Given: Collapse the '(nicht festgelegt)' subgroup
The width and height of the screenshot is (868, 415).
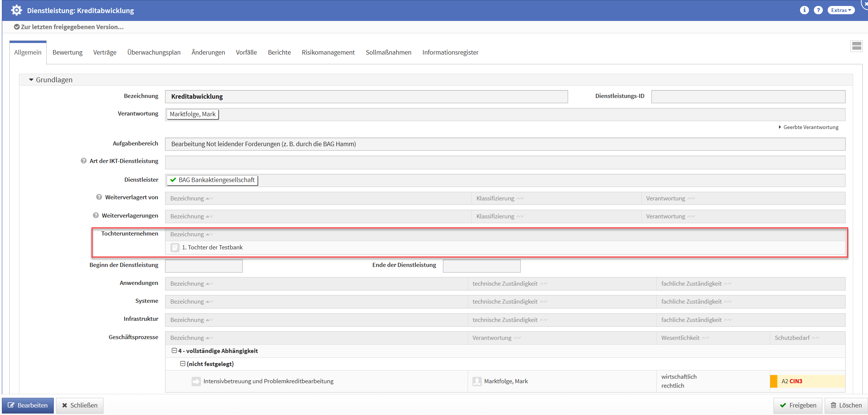Looking at the screenshot, I should click(x=183, y=364).
